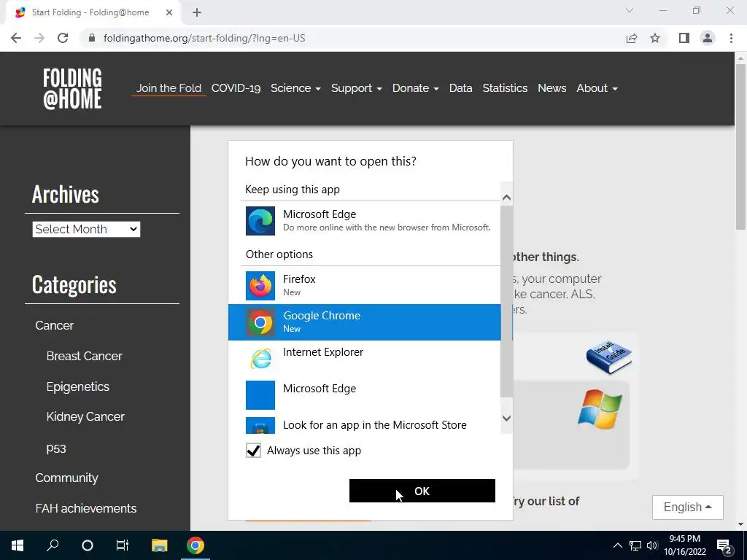The image size is (747, 560).
Task: Click the Folding@Home logo
Action: 72,88
